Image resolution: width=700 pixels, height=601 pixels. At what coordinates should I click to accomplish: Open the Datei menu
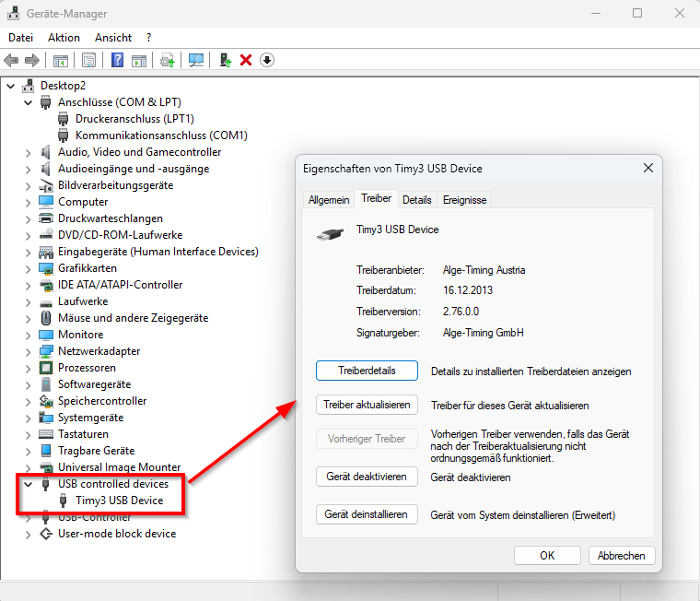(20, 38)
